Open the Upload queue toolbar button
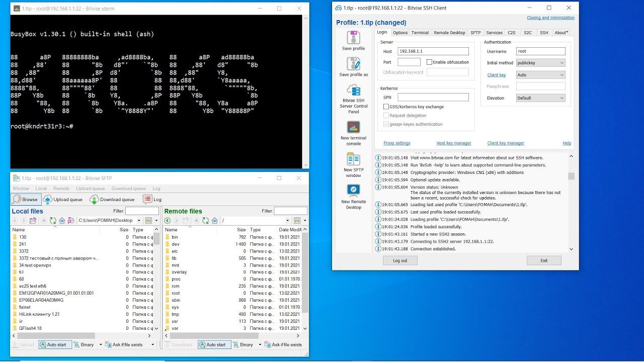The image size is (644, 362). tap(63, 199)
